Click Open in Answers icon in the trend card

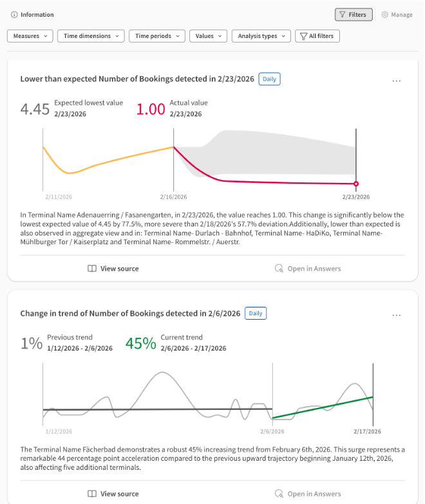pyautogui.click(x=279, y=494)
